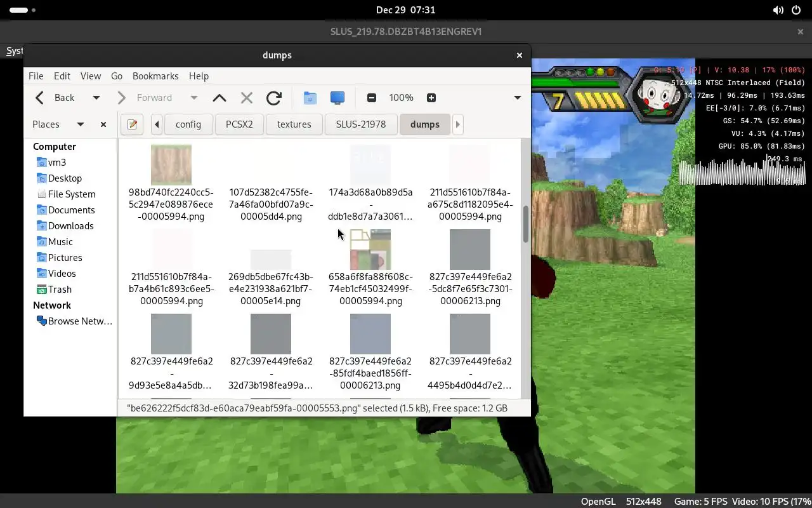Open the View menu

point(91,76)
